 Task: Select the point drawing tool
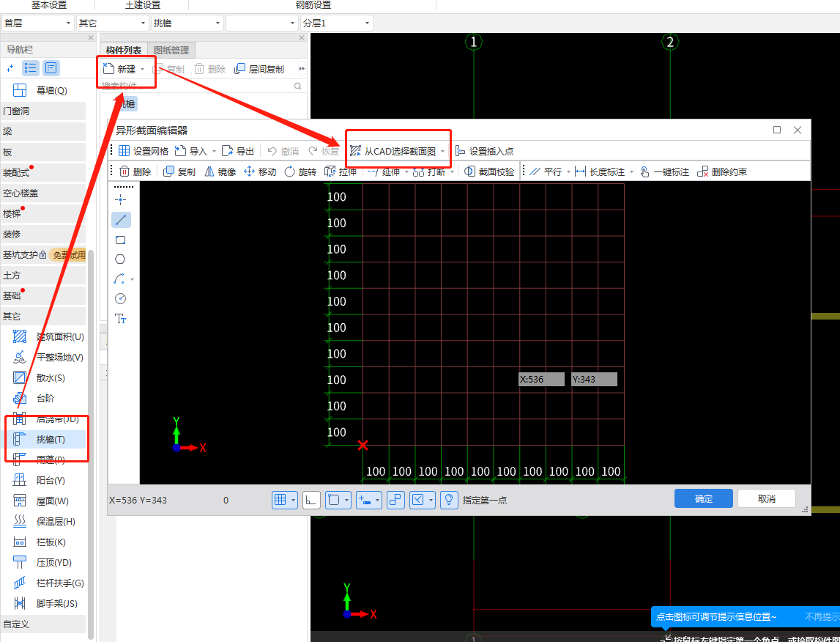(x=121, y=200)
